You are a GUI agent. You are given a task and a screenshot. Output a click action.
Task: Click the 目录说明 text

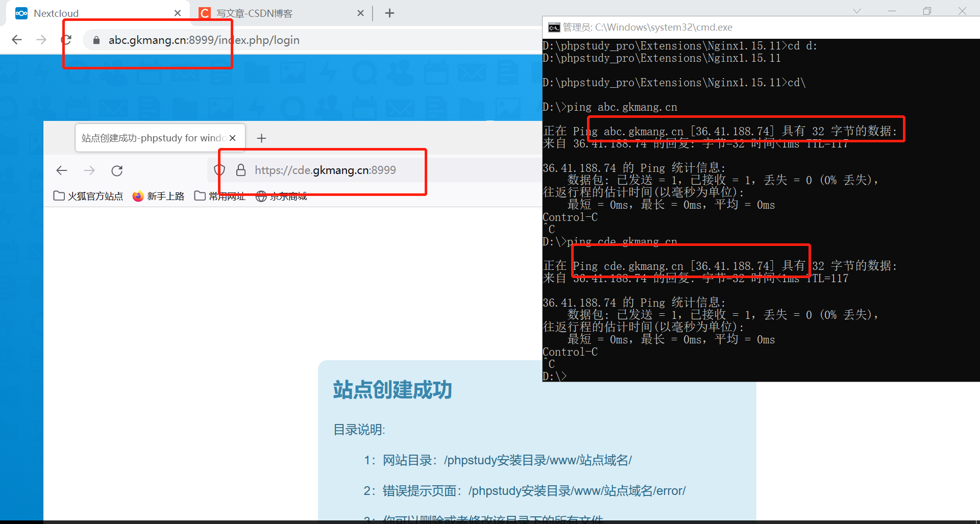[x=359, y=430]
